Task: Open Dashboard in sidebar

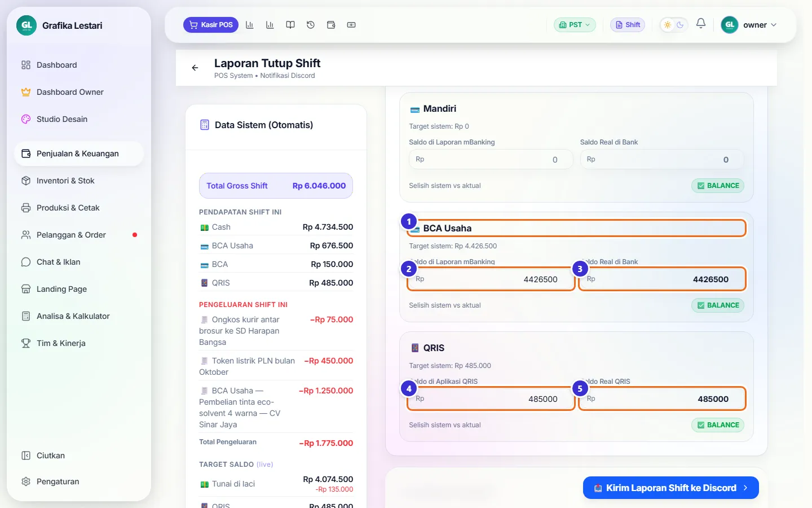Action: point(78,65)
